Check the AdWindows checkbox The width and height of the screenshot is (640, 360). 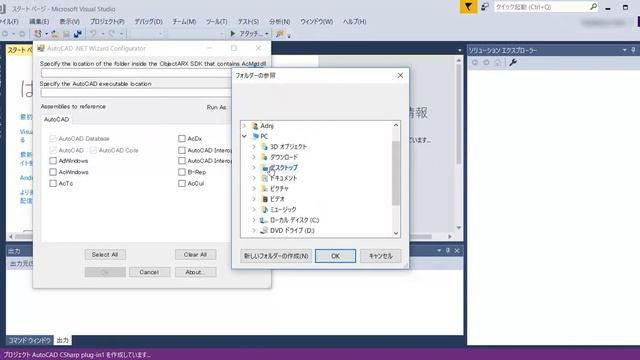(53, 161)
